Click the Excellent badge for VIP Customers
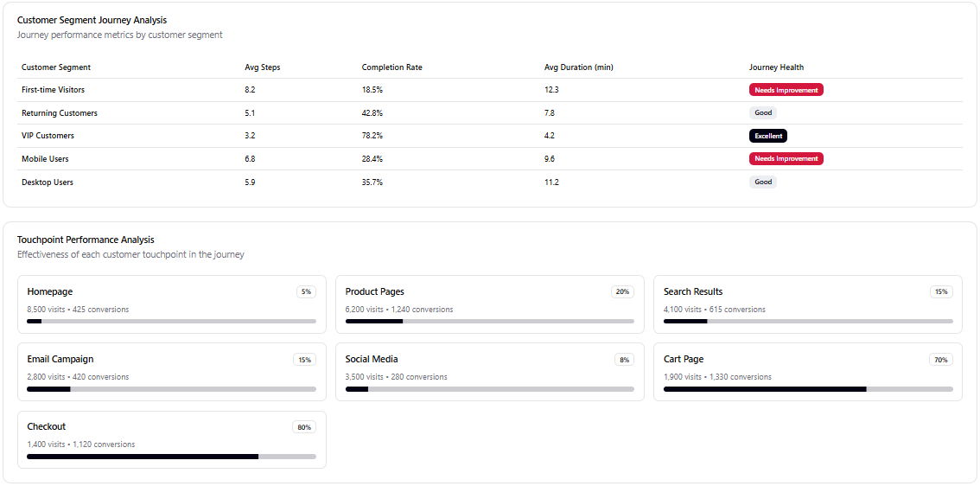 (x=768, y=136)
